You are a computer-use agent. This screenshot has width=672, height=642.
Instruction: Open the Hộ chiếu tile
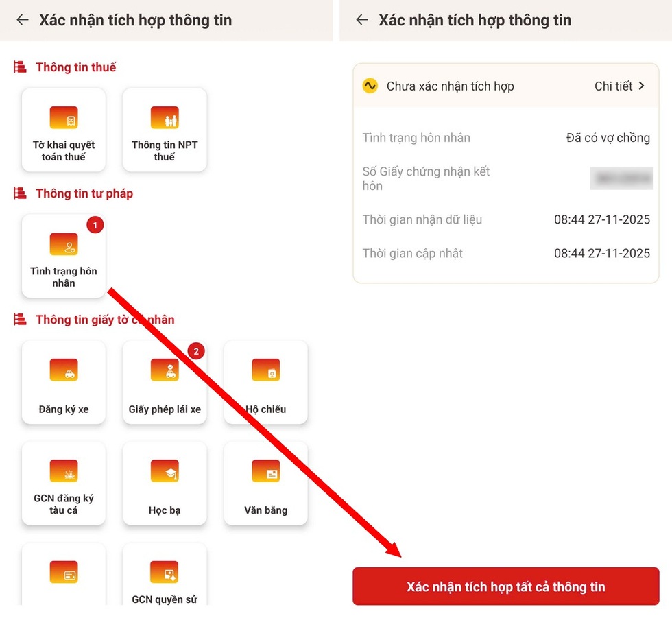265,382
